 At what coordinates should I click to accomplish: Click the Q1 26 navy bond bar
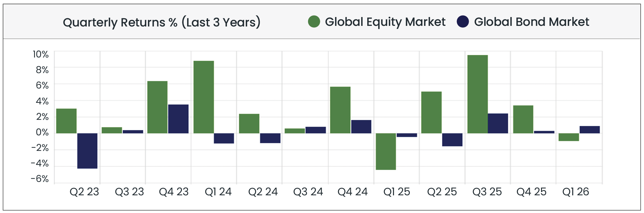(589, 130)
